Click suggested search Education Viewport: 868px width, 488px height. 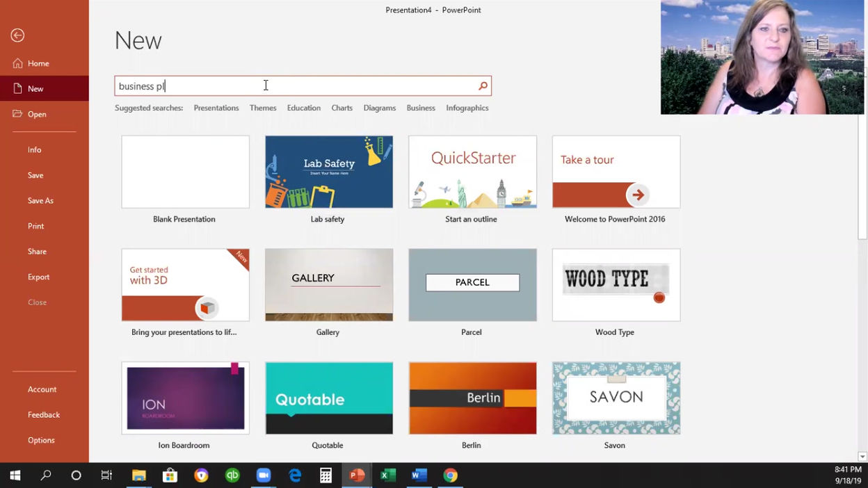(x=304, y=108)
